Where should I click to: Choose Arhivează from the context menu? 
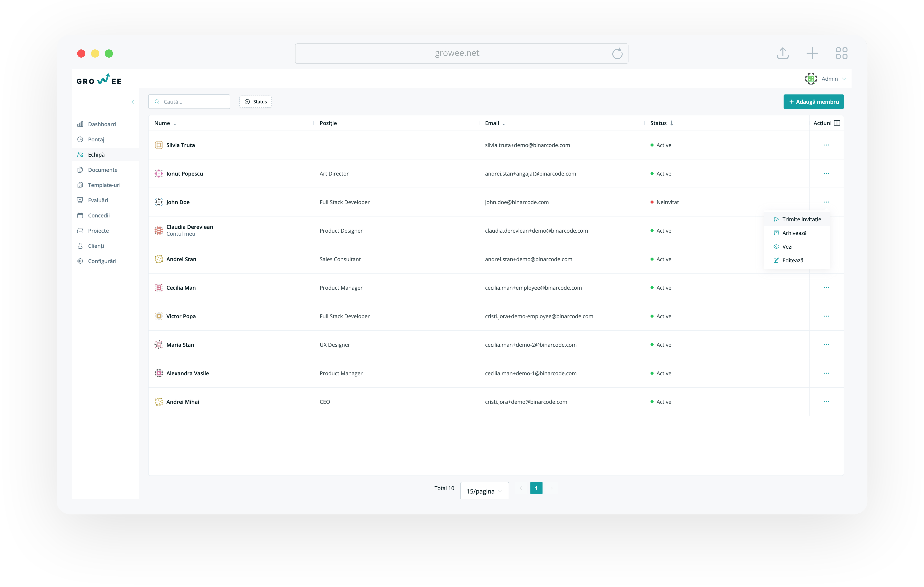(x=797, y=233)
